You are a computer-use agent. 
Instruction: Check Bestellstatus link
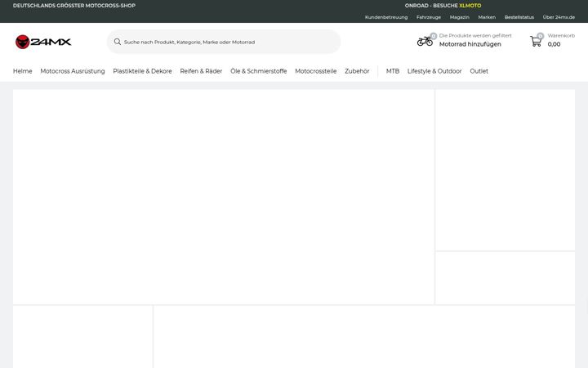pyautogui.click(x=519, y=17)
